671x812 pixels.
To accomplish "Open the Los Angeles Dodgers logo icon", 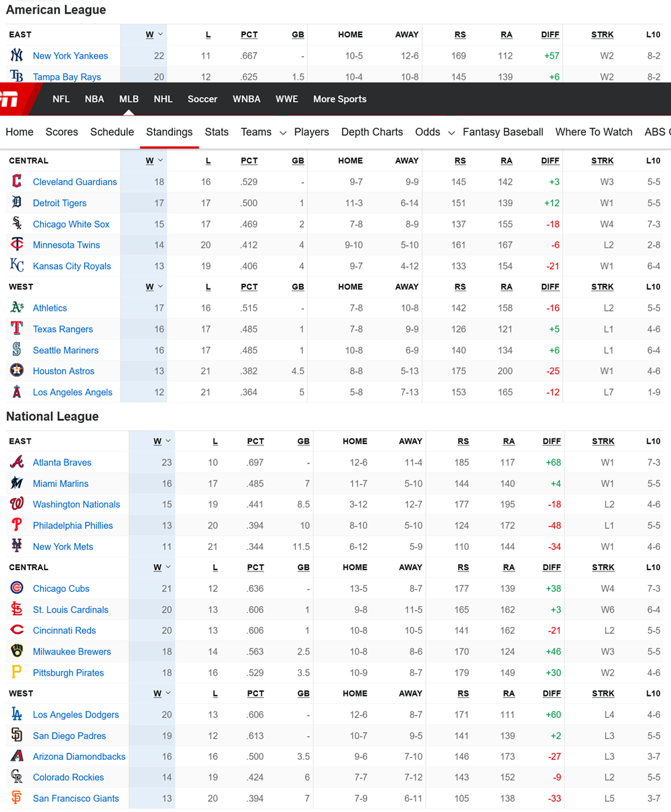I will coord(17,715).
